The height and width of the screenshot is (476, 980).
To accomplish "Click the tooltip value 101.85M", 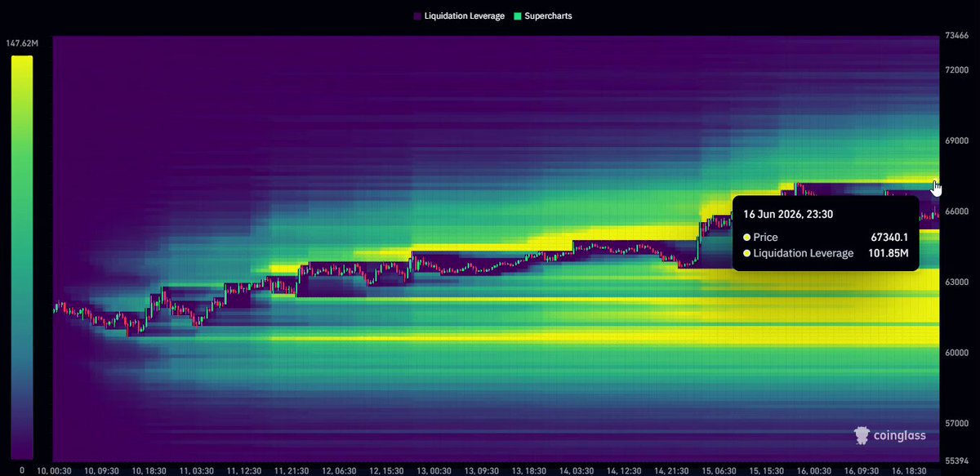I will [x=889, y=253].
